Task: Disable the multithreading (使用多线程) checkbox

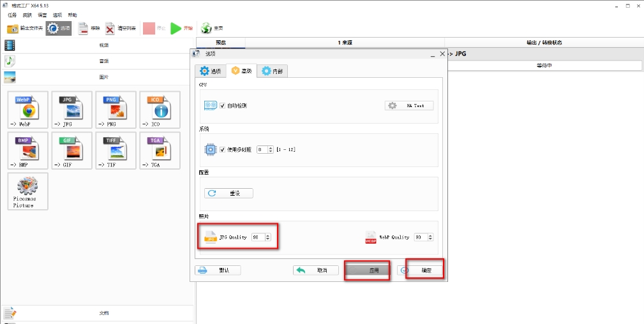Action: tap(223, 149)
